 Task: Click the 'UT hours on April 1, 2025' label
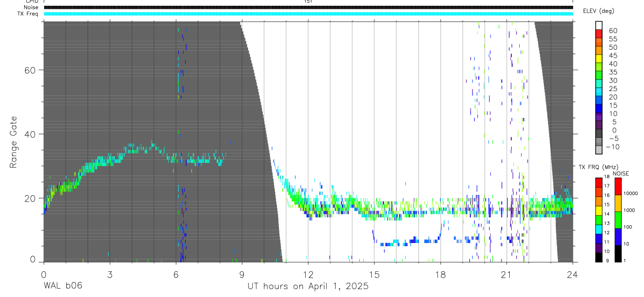[308, 286]
